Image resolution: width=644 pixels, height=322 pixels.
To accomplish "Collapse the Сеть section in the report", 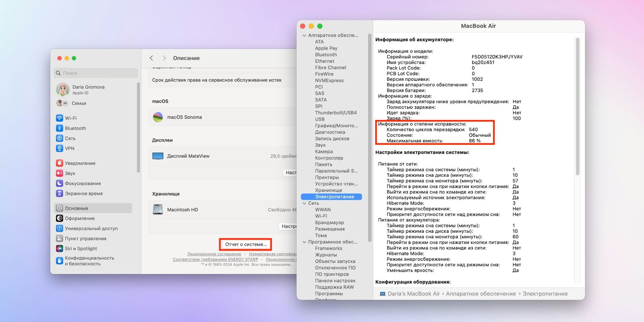I will click(x=305, y=203).
